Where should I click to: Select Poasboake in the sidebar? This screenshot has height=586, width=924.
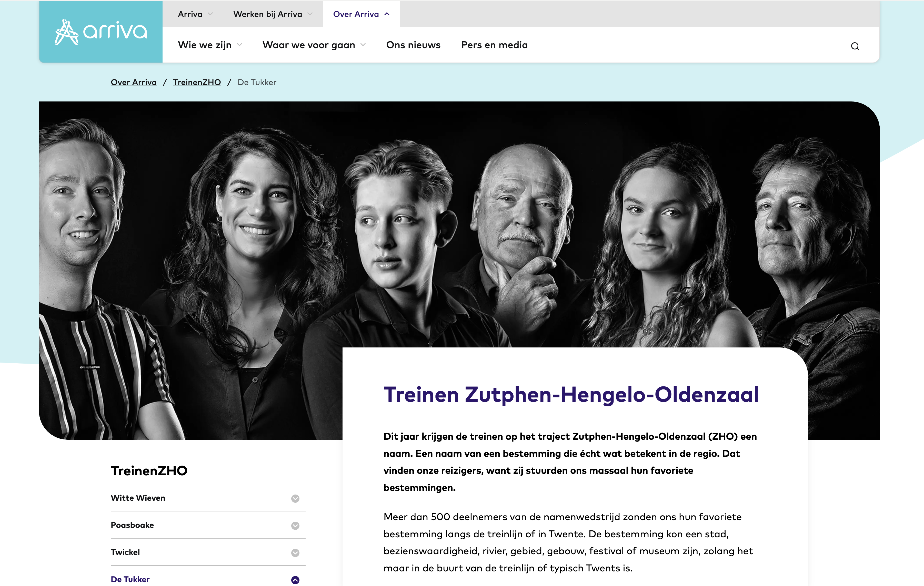pyautogui.click(x=132, y=525)
